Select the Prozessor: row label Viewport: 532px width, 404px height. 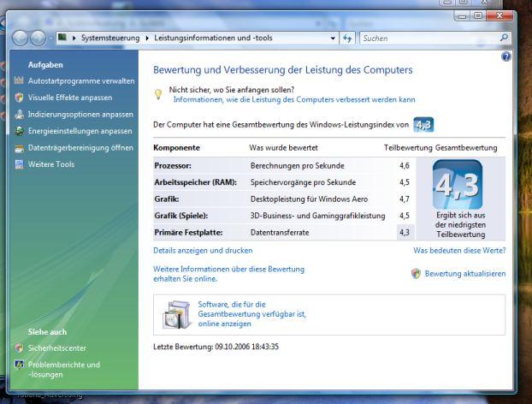[173, 166]
